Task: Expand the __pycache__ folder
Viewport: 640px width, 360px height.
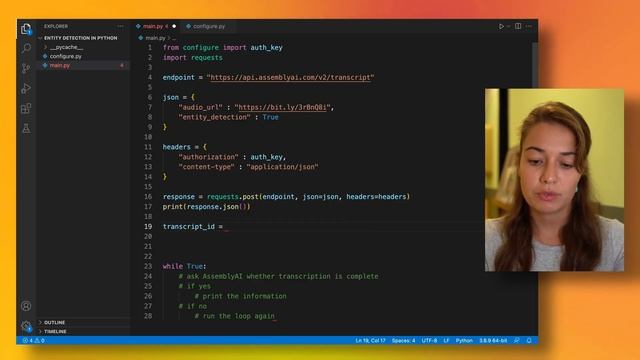Action: coord(67,47)
